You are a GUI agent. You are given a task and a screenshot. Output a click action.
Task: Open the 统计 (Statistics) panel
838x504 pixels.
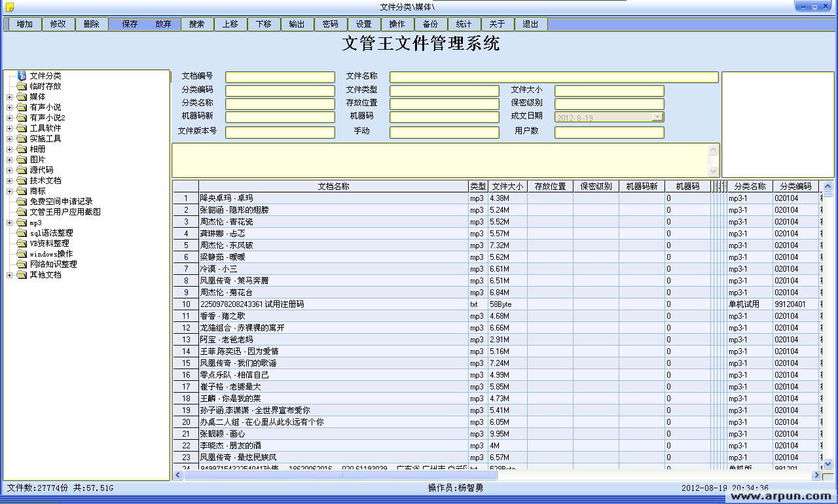464,24
